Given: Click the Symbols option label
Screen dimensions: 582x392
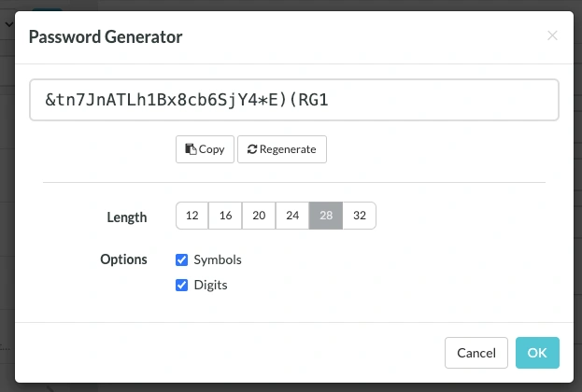Looking at the screenshot, I should pos(217,259).
